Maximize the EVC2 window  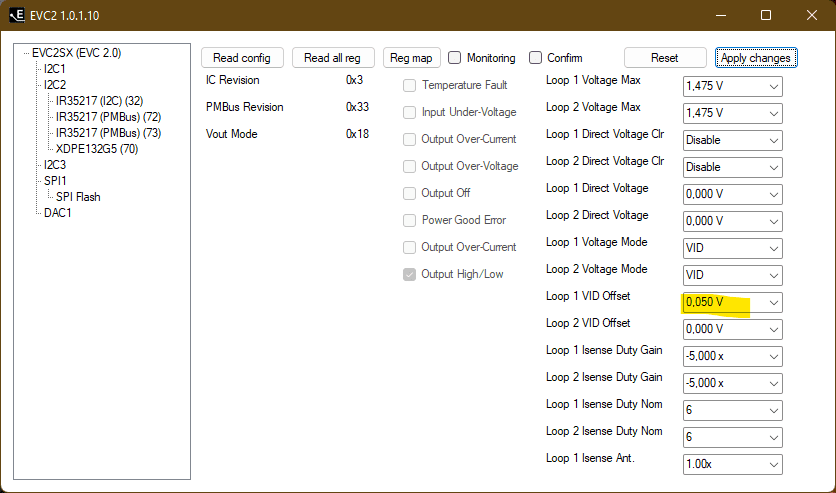[x=766, y=15]
